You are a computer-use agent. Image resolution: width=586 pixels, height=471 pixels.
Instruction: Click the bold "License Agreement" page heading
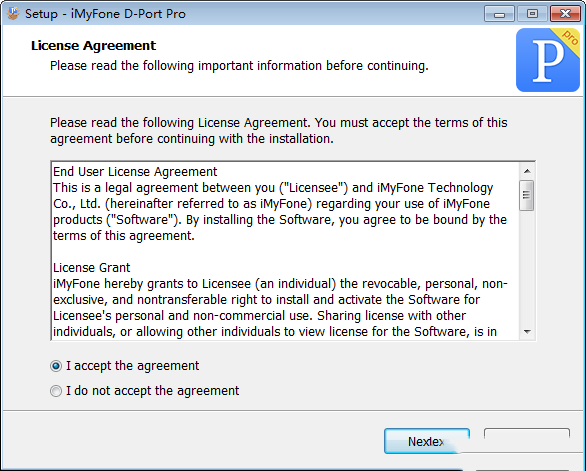click(93, 46)
